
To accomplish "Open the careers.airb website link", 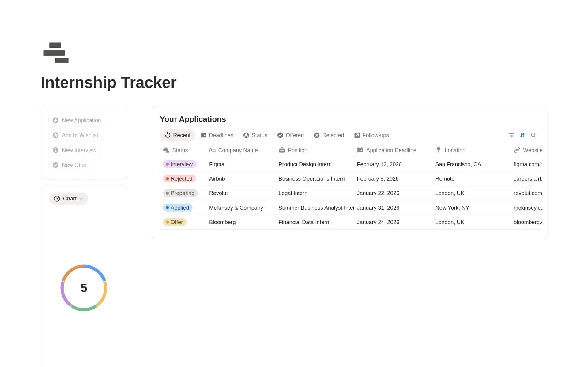I will point(528,179).
